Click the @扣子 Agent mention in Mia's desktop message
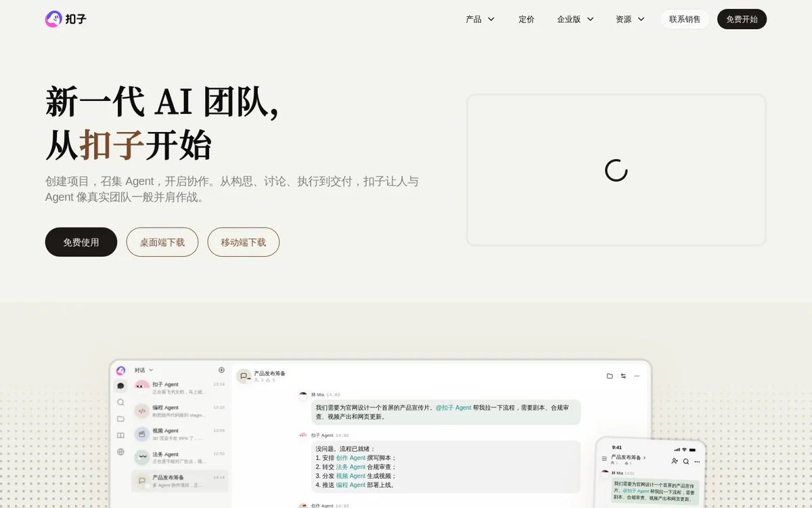 pos(453,408)
